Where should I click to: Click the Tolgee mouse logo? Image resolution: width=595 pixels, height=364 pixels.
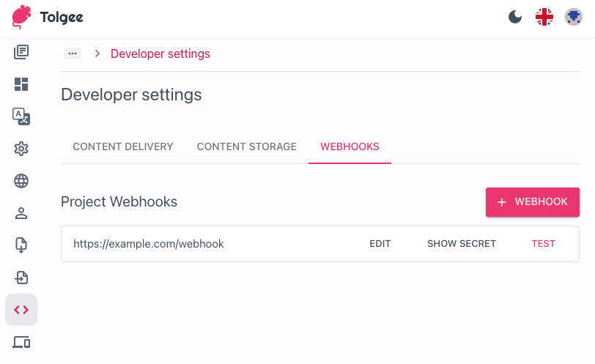click(x=22, y=17)
